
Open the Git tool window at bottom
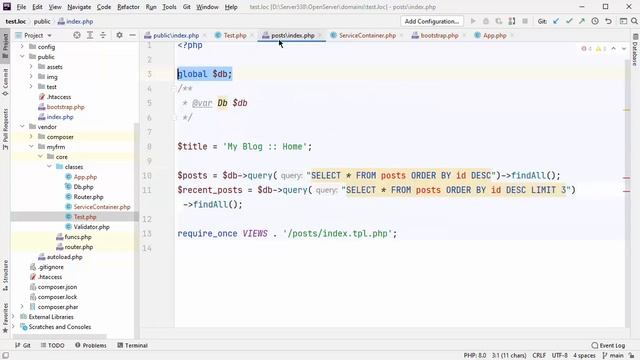tap(23, 345)
